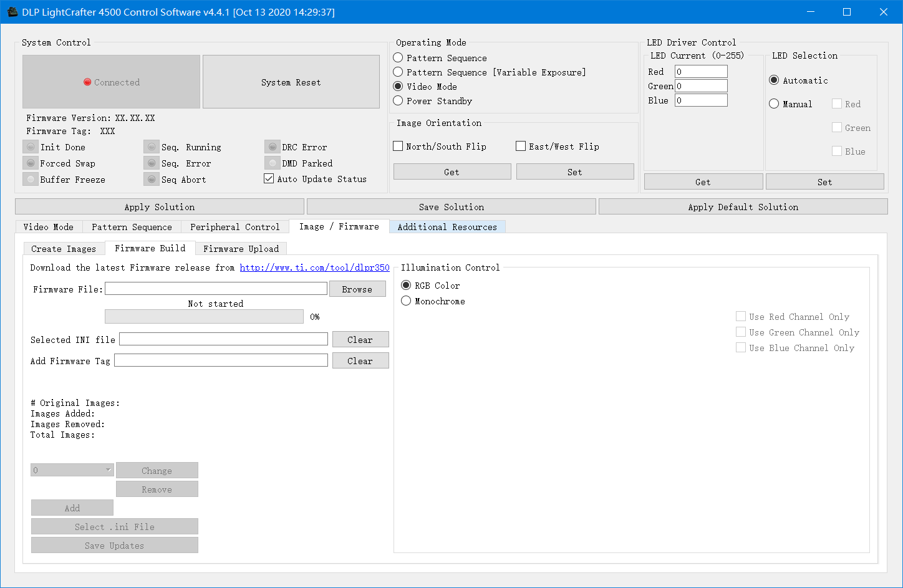Click the Change button
903x588 pixels.
click(x=157, y=470)
